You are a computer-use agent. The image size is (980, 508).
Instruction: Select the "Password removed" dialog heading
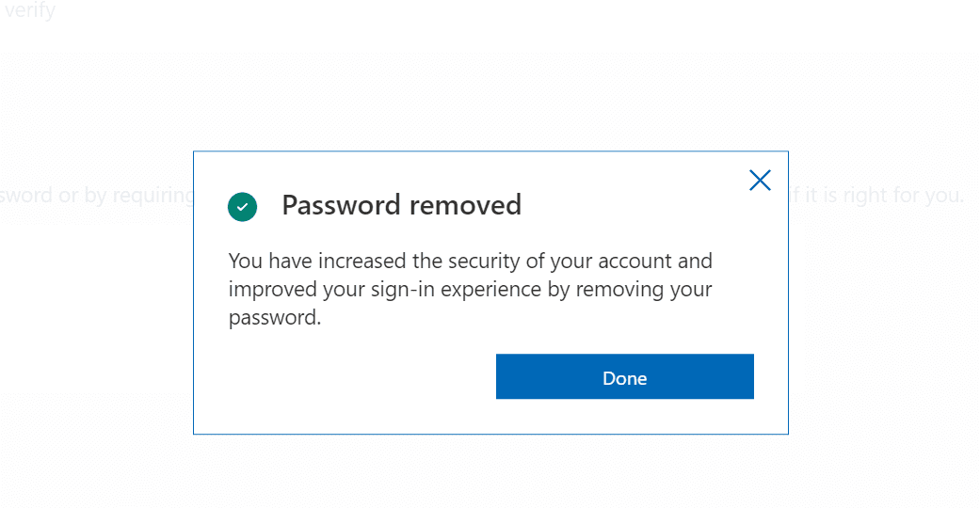[401, 205]
